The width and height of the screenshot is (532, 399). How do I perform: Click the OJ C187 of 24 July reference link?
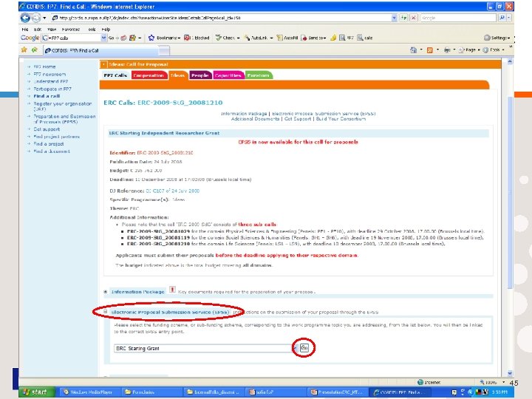[x=172, y=191]
